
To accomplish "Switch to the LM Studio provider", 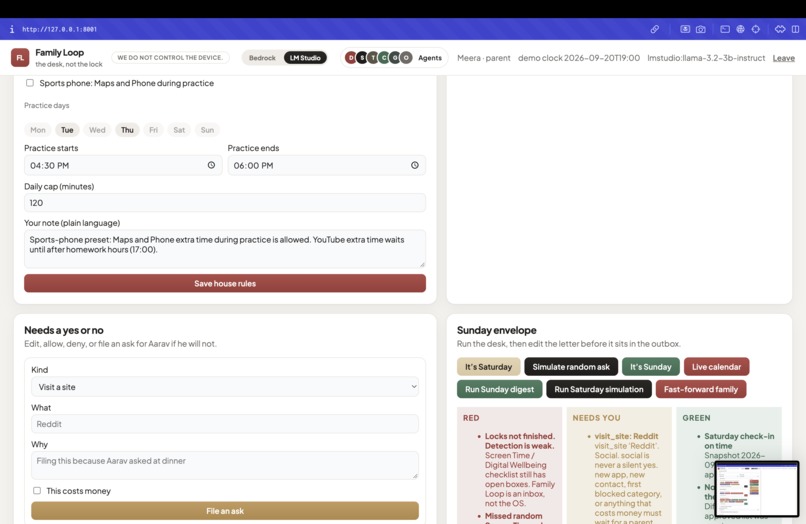I will click(305, 58).
